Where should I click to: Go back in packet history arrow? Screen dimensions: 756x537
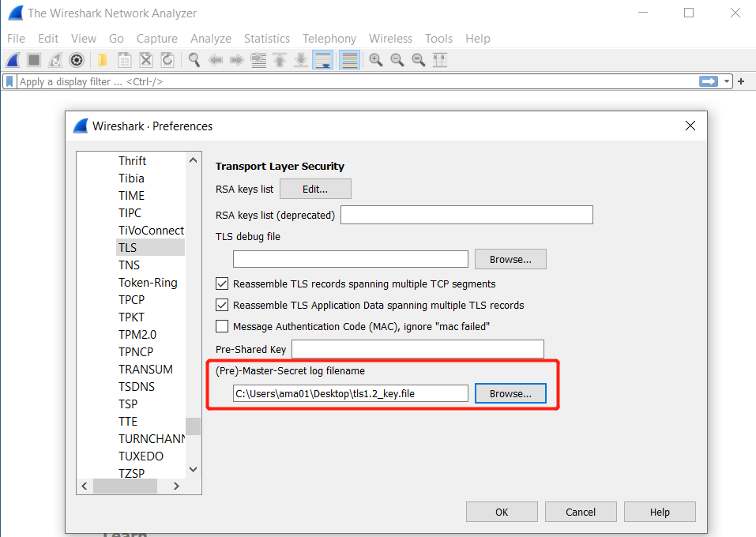pyautogui.click(x=216, y=60)
